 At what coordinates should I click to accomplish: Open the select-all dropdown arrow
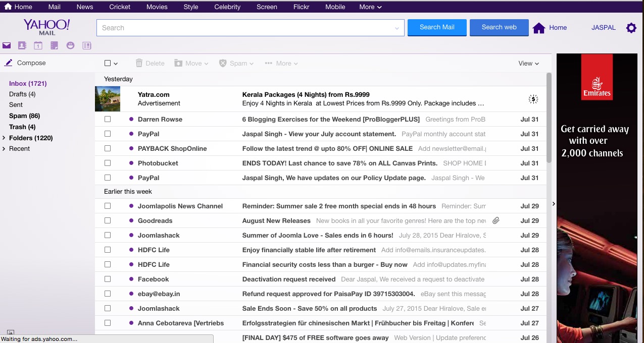pyautogui.click(x=116, y=64)
